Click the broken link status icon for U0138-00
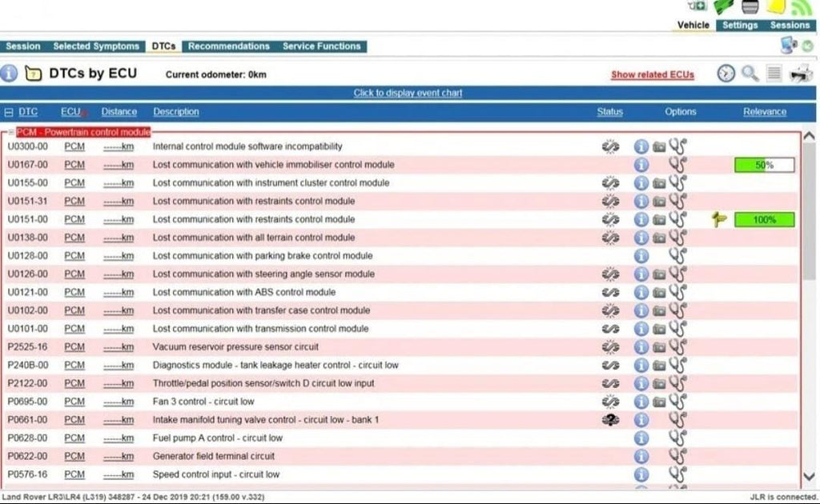Screen dimensions: 820x504 (610, 238)
